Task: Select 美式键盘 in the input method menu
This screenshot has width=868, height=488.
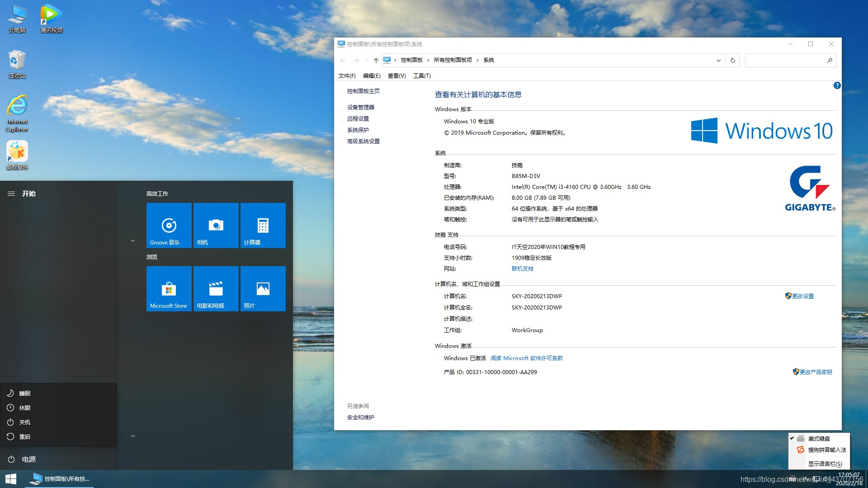Action: pos(819,438)
